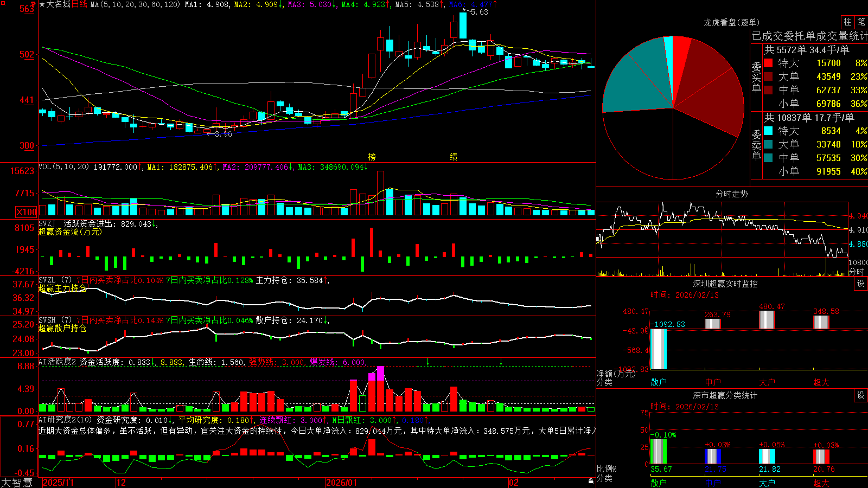868x488 pixels.
Task: Click the cyan bar labeled +0.05%
Action: click(767, 457)
